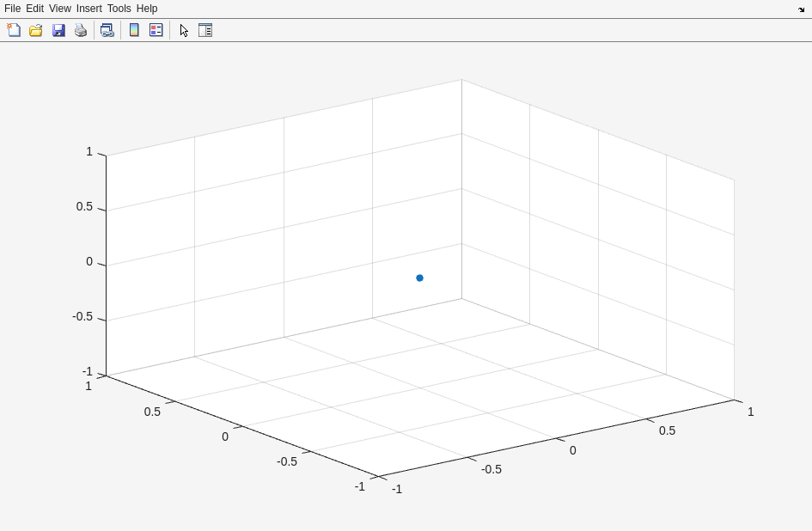Click the Link Plot icon
This screenshot has height=531, width=812.
pos(107,30)
